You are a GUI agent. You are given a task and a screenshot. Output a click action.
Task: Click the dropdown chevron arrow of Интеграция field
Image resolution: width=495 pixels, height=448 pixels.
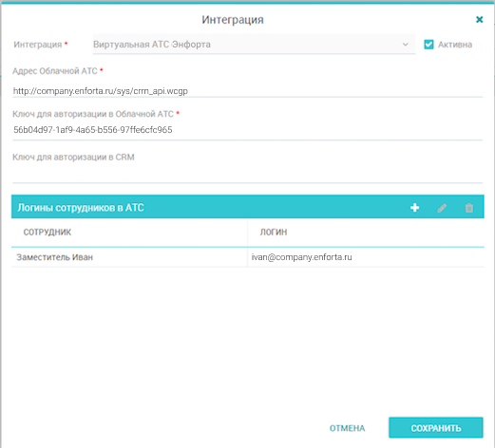click(x=405, y=45)
